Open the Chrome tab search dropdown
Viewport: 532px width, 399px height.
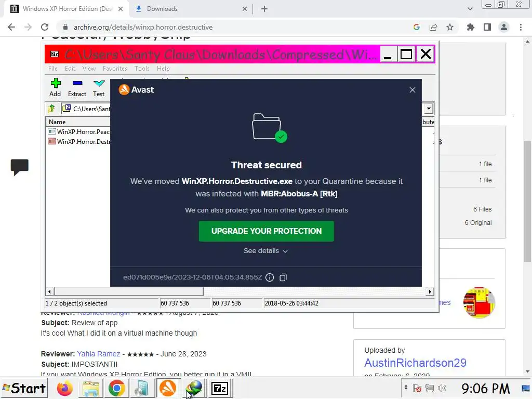[470, 9]
